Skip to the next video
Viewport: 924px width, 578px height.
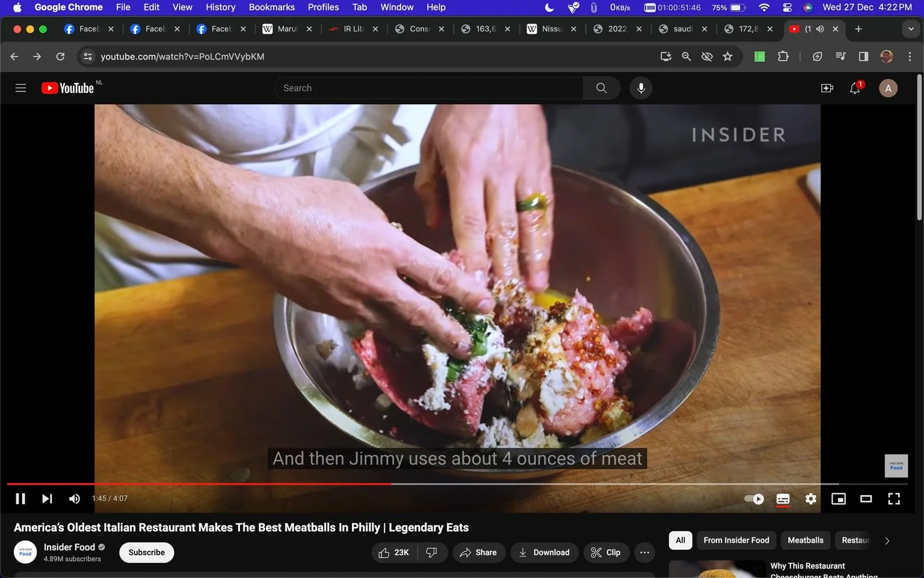(47, 499)
